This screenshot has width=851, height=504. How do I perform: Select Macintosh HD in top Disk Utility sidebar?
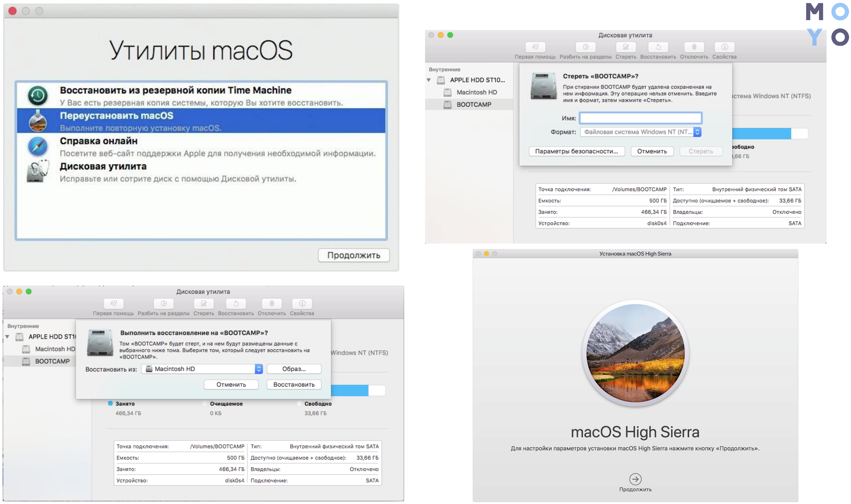470,92
